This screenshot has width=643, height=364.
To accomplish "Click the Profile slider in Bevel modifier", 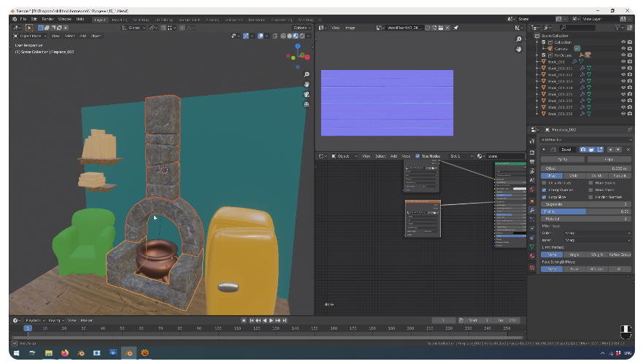I will [x=585, y=212].
